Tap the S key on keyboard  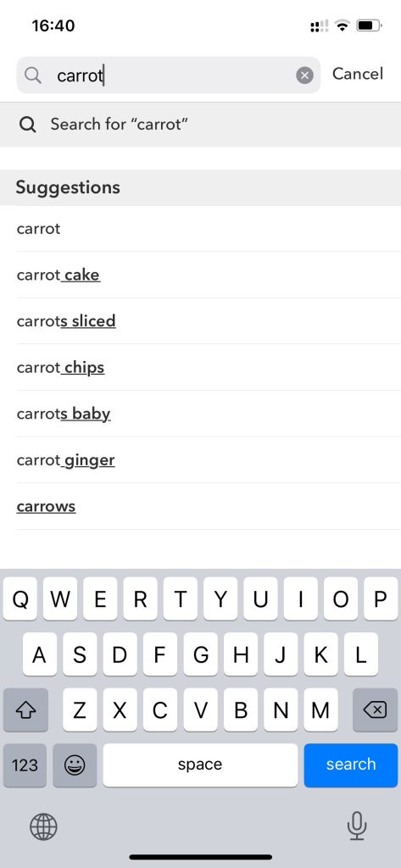80,654
